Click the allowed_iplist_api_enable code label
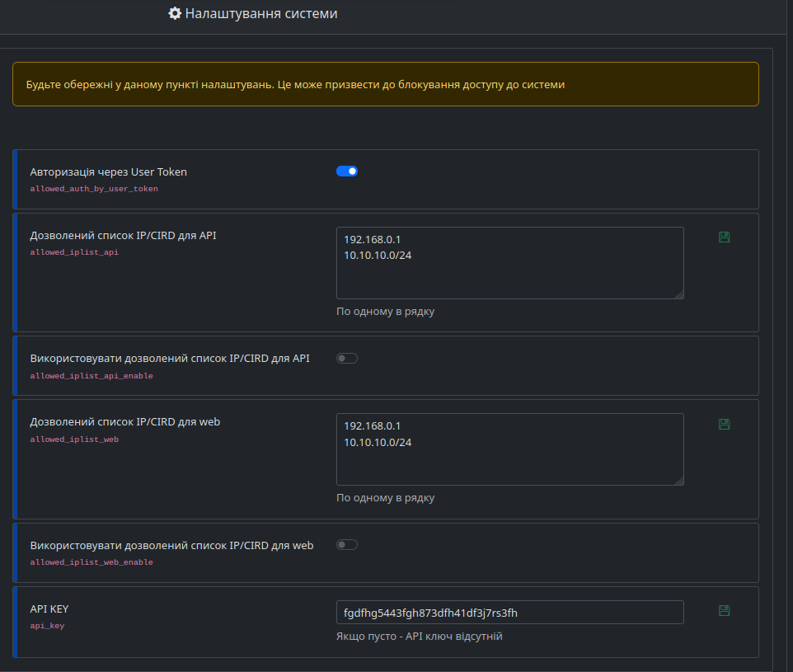 tap(91, 376)
